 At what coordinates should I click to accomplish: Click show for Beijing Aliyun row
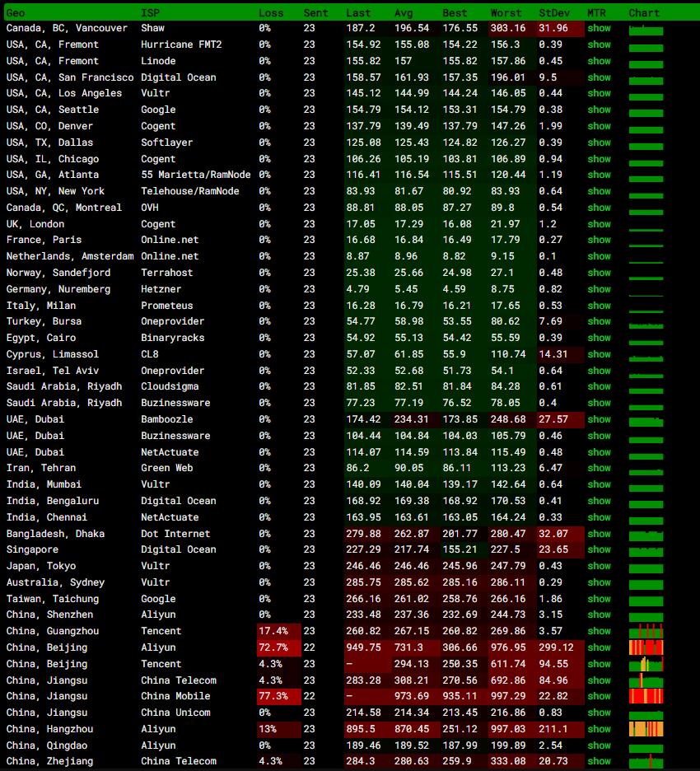coord(599,647)
